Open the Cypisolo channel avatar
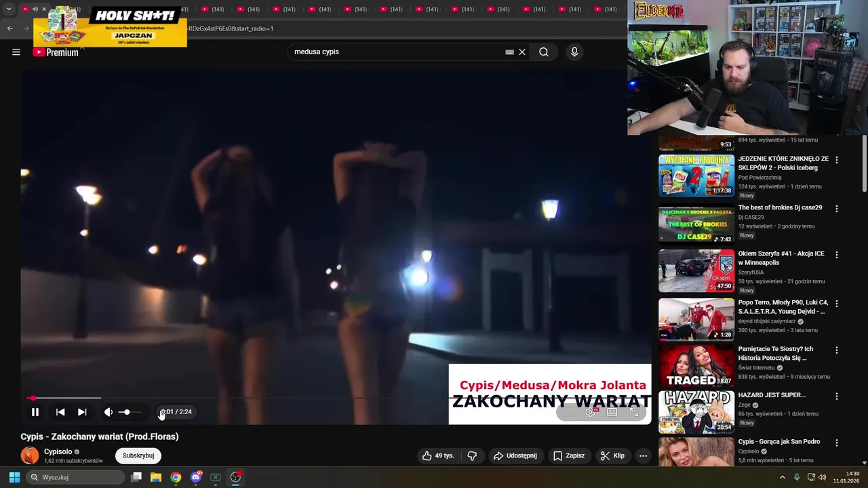The width and height of the screenshot is (868, 488). [30, 455]
